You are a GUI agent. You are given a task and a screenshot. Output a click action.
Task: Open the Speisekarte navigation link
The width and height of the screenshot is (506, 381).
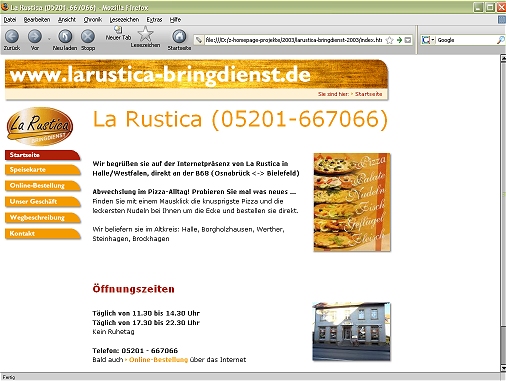click(43, 170)
